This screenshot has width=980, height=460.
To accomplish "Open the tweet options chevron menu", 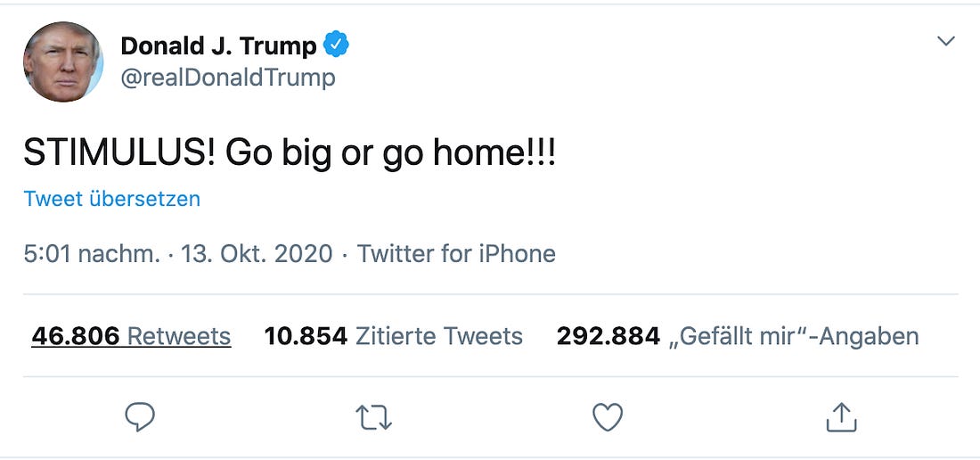I will (946, 41).
